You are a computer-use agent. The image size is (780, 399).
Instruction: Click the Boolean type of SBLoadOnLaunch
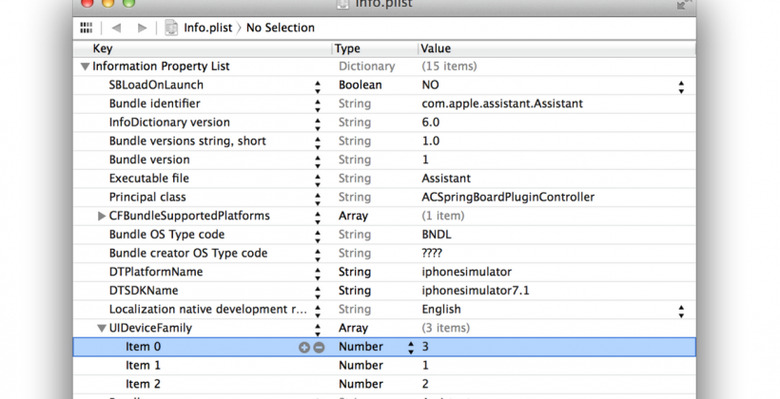[360, 85]
